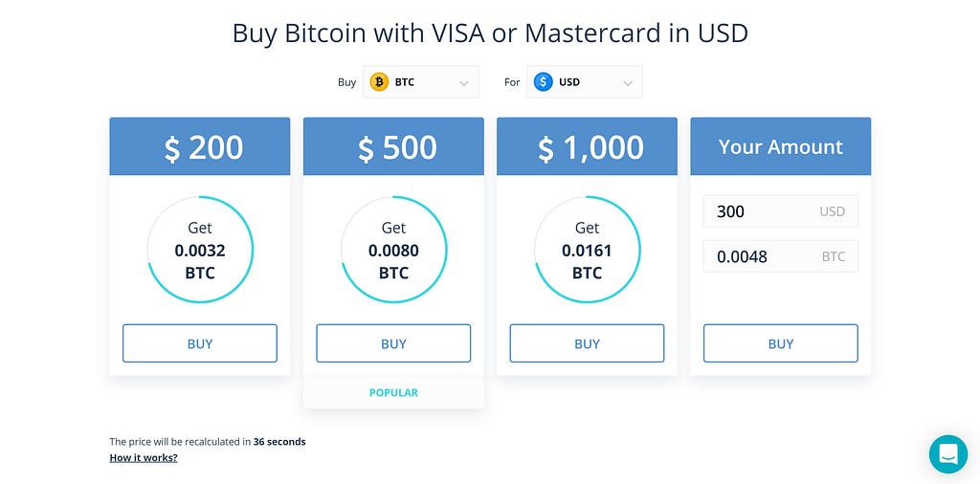Click BUY under the $ 200 card
Viewport: 980px width, 484px height.
click(x=200, y=343)
